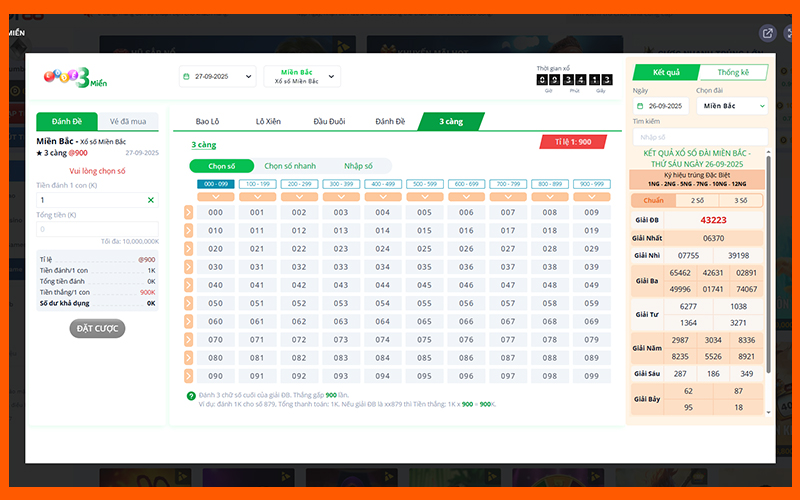The height and width of the screenshot is (500, 800).
Task: Click the Giải ĐB result 43223
Action: point(713,220)
